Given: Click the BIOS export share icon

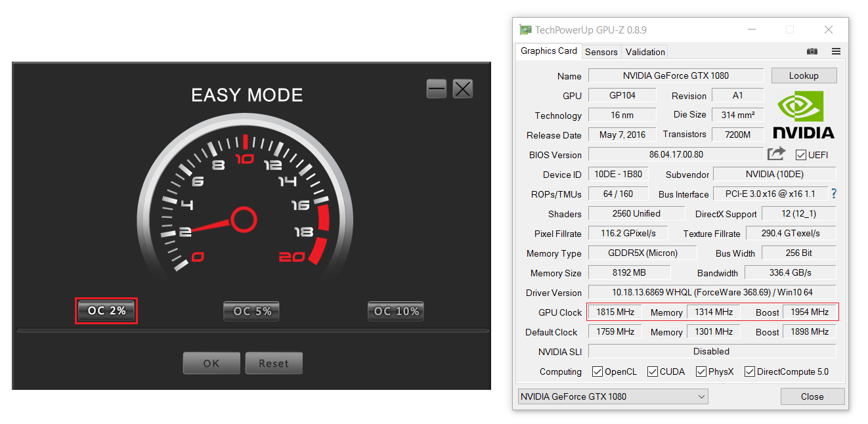Looking at the screenshot, I should click(776, 154).
